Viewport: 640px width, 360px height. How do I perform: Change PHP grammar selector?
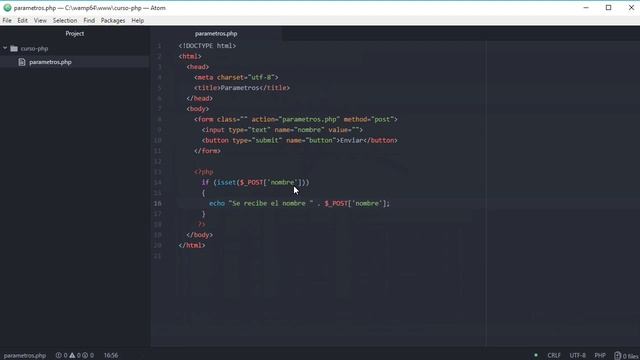pyautogui.click(x=600, y=356)
